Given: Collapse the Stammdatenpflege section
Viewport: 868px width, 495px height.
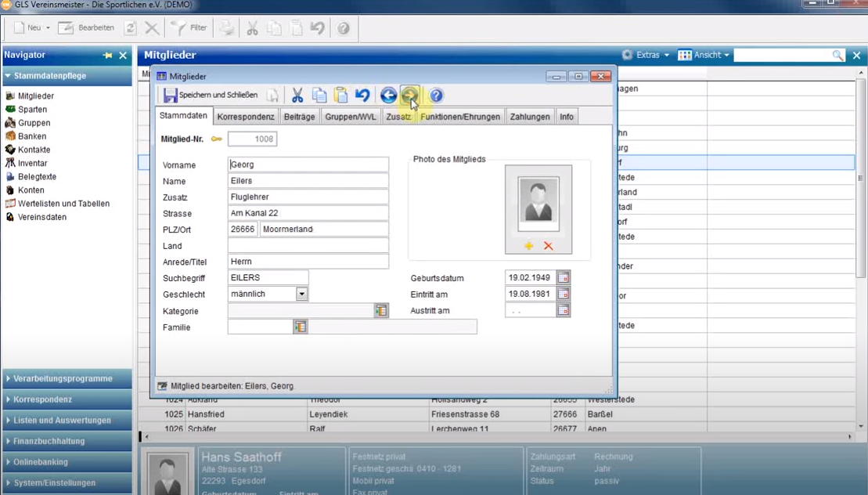Looking at the screenshot, I should [x=67, y=76].
